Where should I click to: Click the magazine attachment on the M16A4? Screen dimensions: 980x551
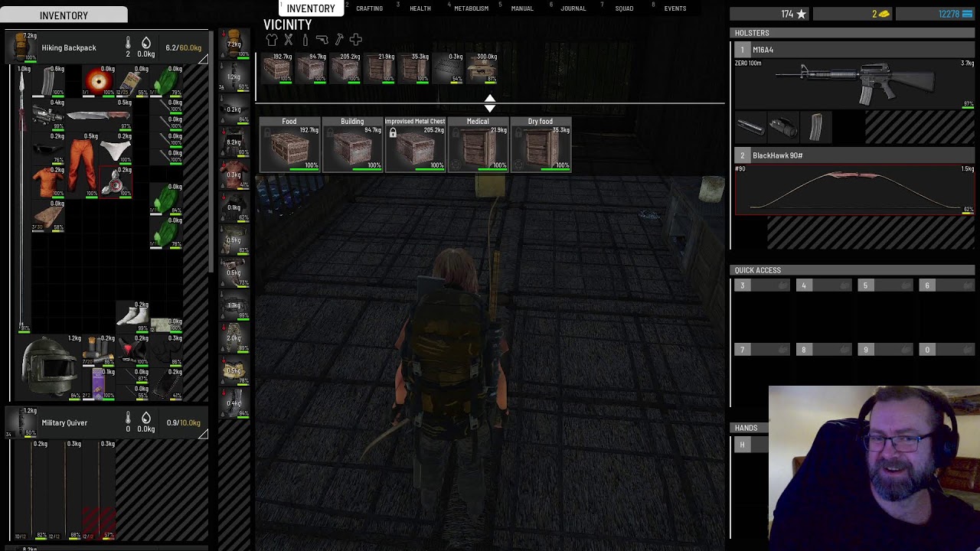[x=816, y=127]
